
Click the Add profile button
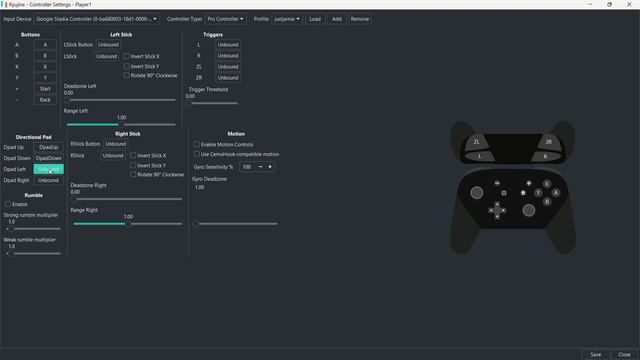point(336,19)
